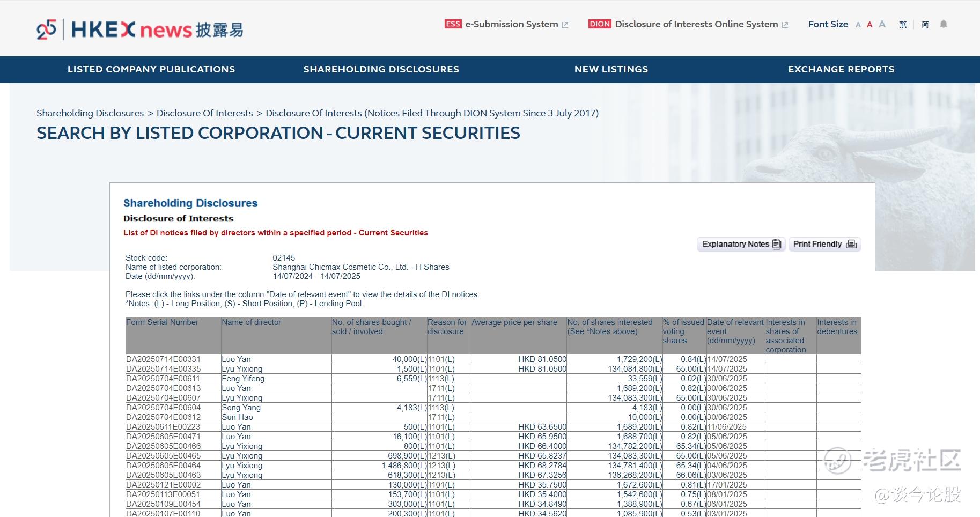The image size is (980, 517).
Task: Select the medium red font size A
Action: tap(870, 24)
